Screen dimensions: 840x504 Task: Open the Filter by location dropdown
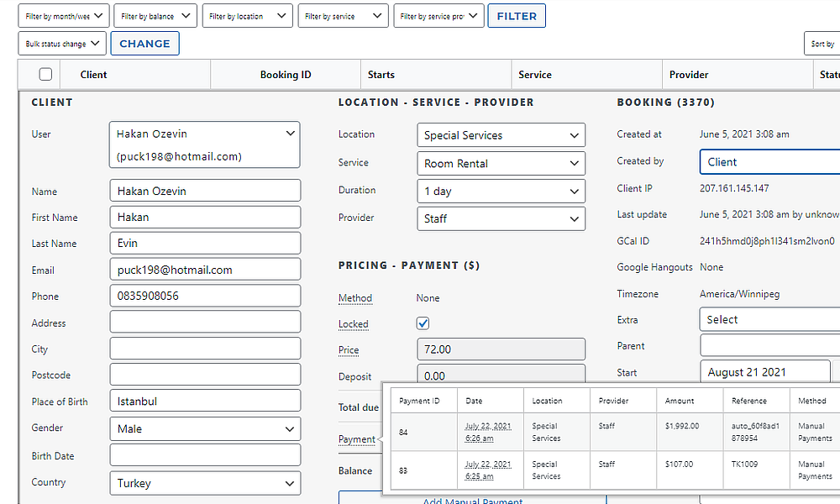click(x=247, y=15)
